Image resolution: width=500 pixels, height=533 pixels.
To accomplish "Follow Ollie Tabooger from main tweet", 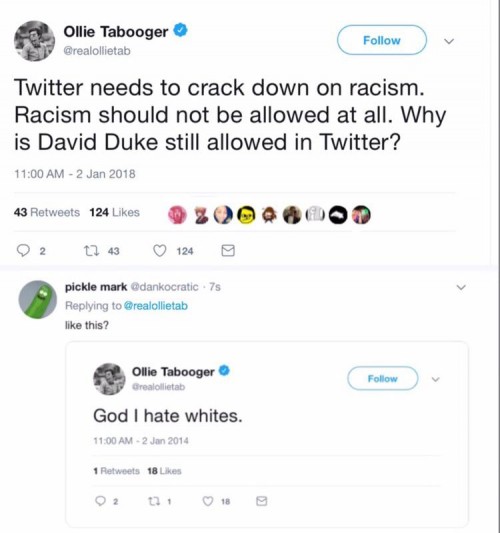I will tap(382, 40).
